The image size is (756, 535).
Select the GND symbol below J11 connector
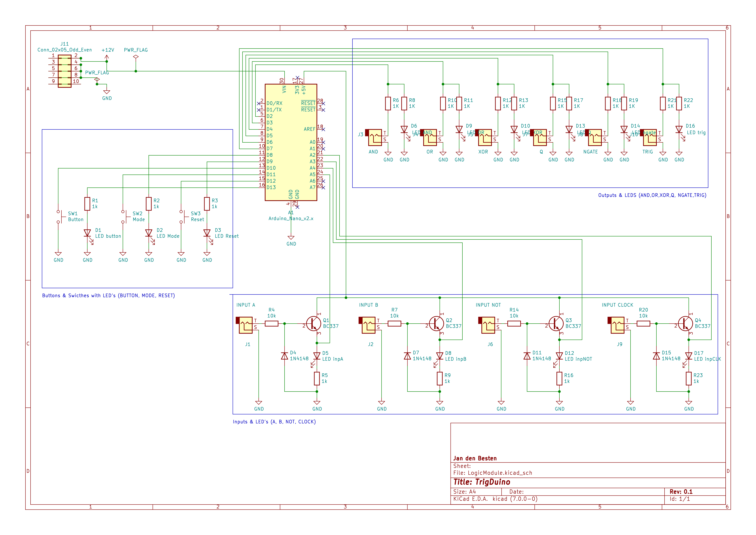(x=107, y=92)
